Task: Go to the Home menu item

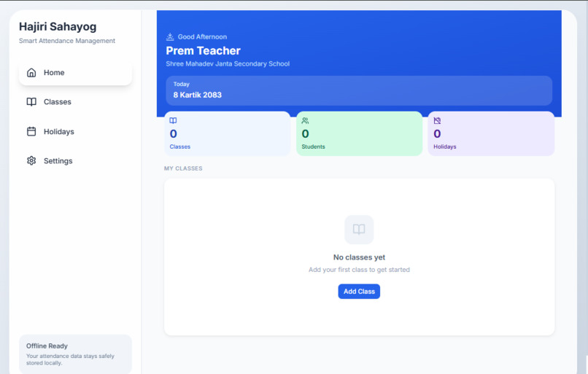Action: tap(75, 72)
